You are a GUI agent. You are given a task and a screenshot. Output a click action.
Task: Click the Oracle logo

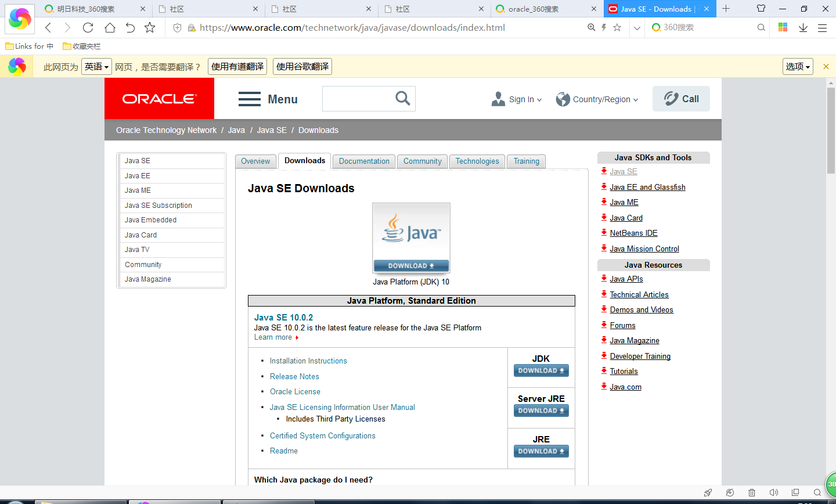(159, 99)
